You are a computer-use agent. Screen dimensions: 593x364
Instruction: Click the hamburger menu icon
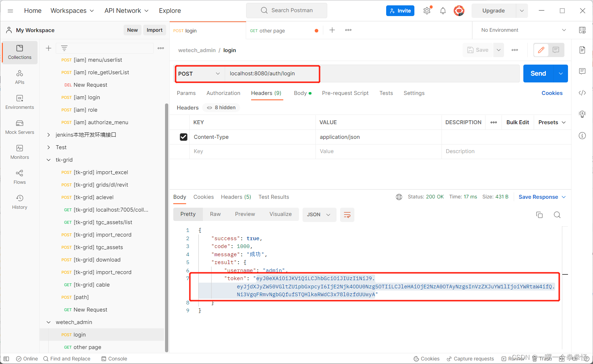[x=10, y=11]
